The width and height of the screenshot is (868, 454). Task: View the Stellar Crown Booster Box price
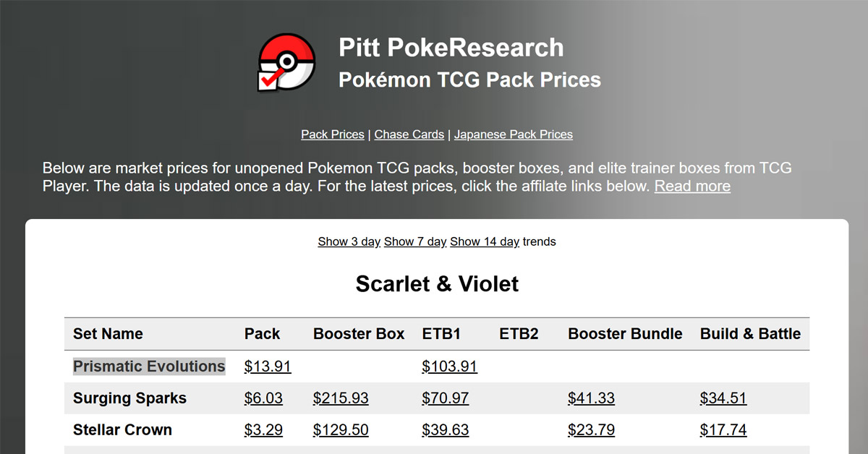340,429
